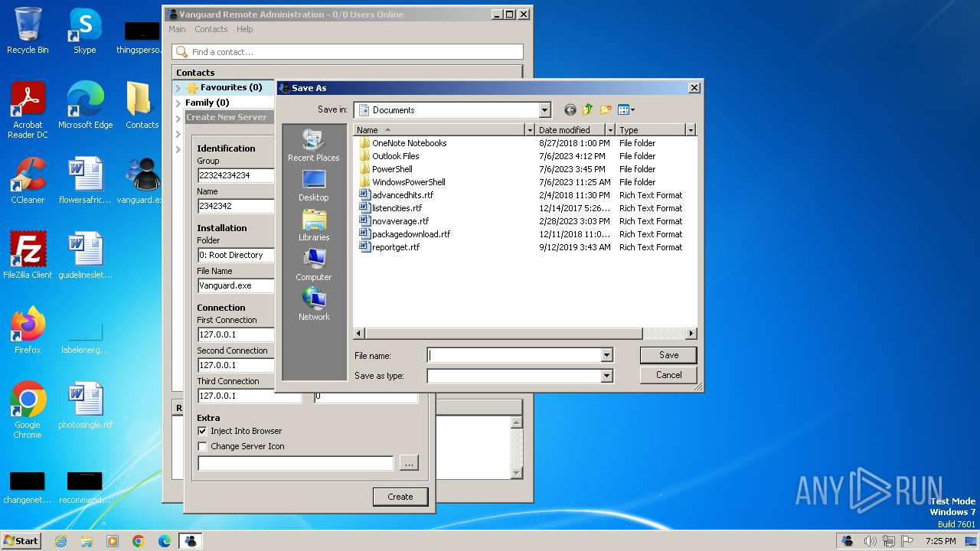
Task: Open the File name dropdown arrow
Action: [x=606, y=355]
